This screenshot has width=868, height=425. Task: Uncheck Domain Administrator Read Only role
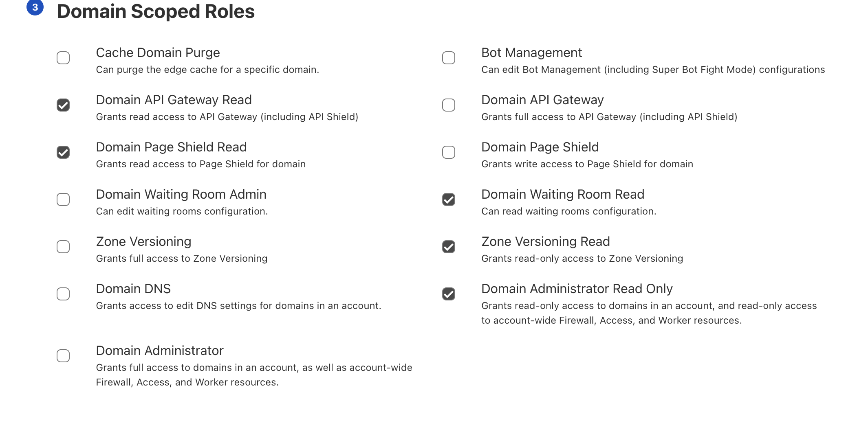tap(449, 294)
